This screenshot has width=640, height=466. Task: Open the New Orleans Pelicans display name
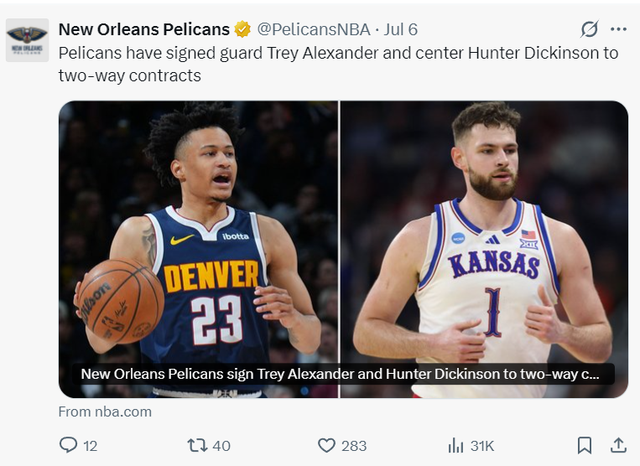coord(144,29)
